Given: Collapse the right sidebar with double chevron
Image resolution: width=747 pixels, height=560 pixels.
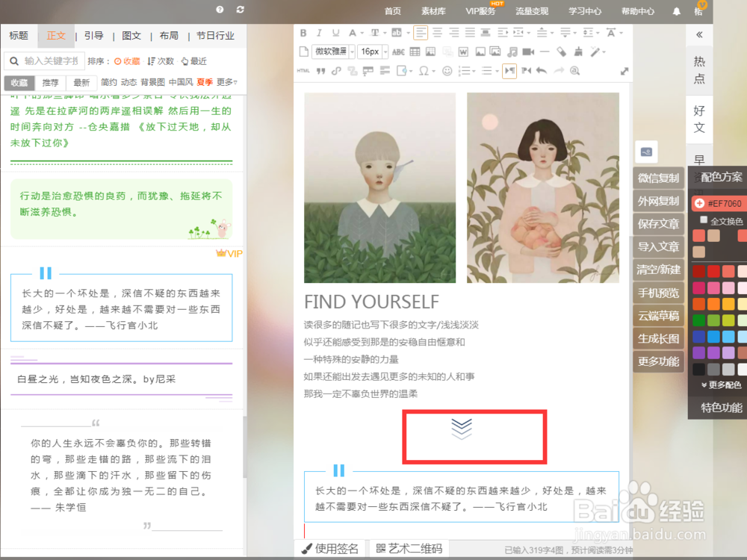Looking at the screenshot, I should [x=699, y=34].
